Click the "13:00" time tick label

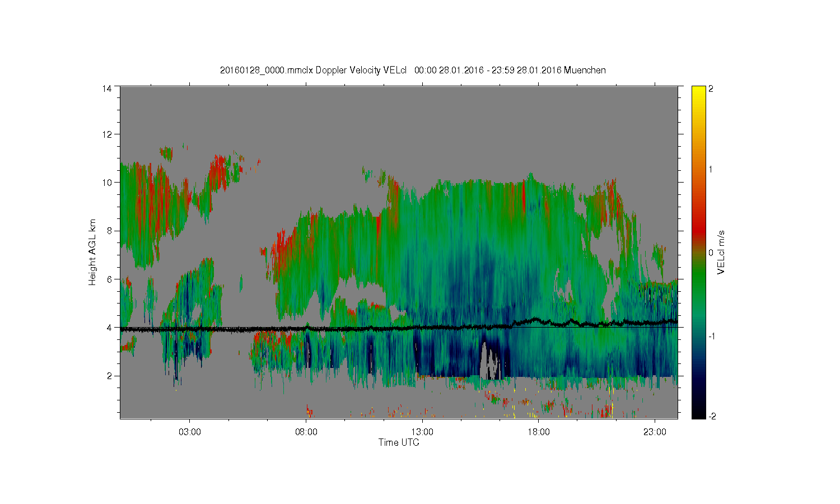(x=422, y=432)
